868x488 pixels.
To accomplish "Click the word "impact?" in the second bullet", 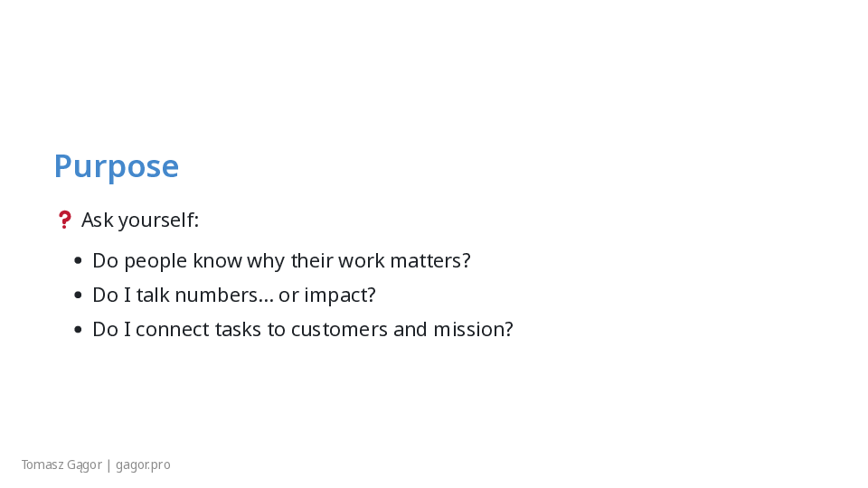I will click(x=339, y=296).
